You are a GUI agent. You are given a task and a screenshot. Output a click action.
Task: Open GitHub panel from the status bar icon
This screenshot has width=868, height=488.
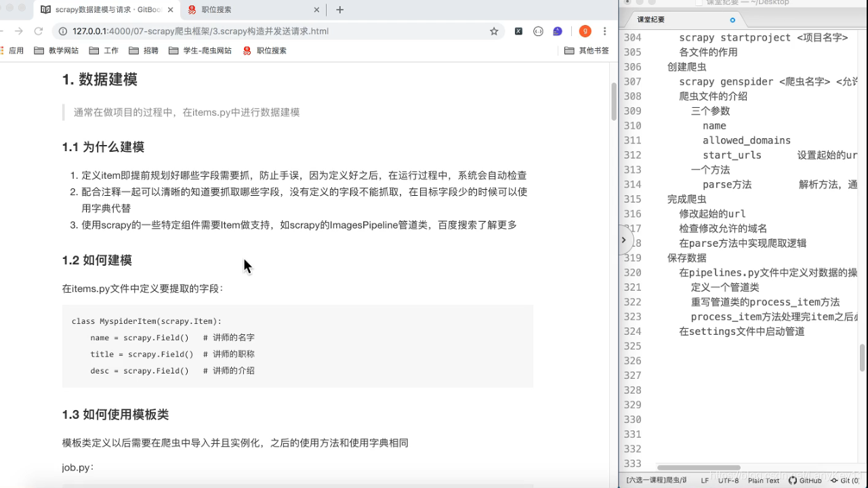[805, 481]
